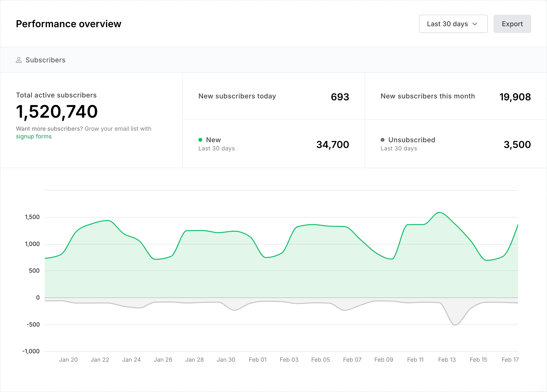
Task: Click the Feb 01 axis label
Action: coord(258,360)
